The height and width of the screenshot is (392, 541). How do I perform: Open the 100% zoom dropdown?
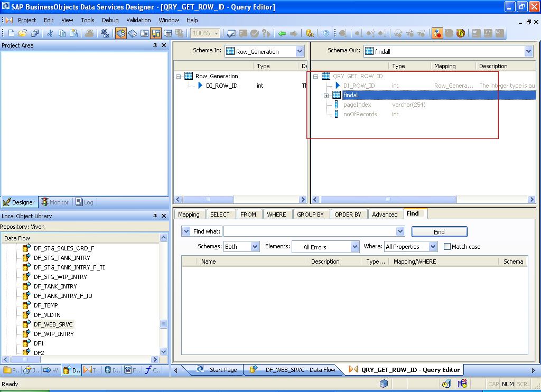pyautogui.click(x=216, y=33)
